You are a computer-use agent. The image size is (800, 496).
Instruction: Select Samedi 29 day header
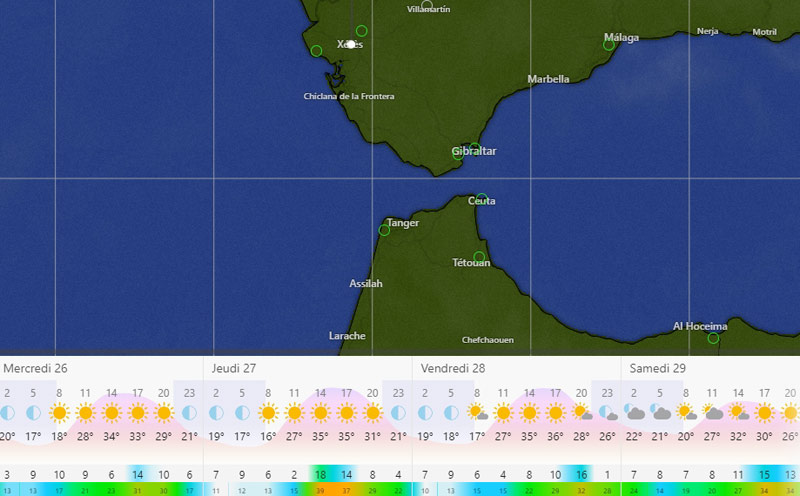tap(658, 369)
